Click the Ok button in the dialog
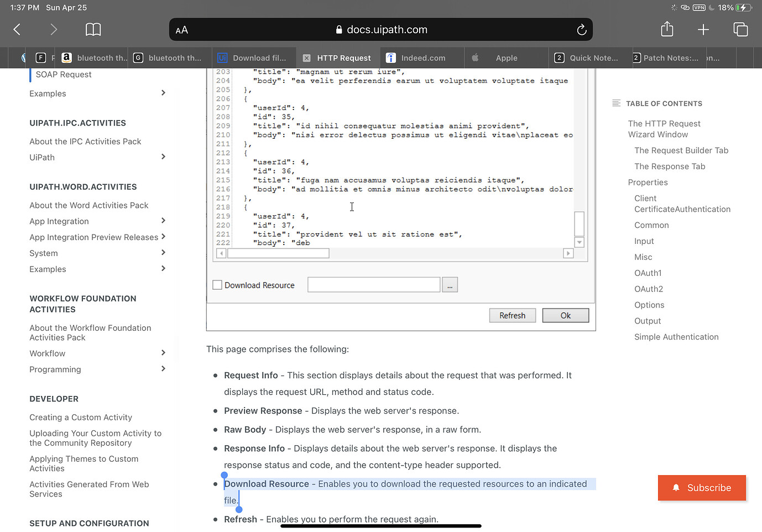762x532 pixels. [x=566, y=316]
